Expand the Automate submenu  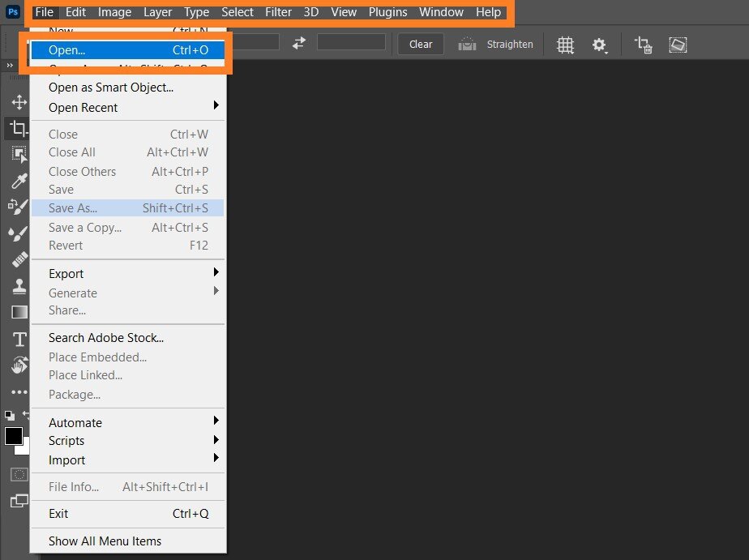tap(128, 422)
